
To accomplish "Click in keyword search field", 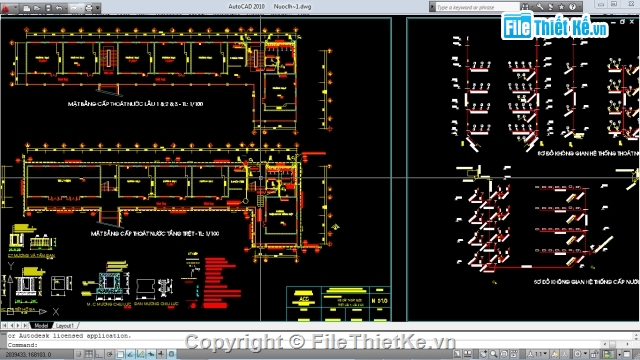I will point(478,7).
